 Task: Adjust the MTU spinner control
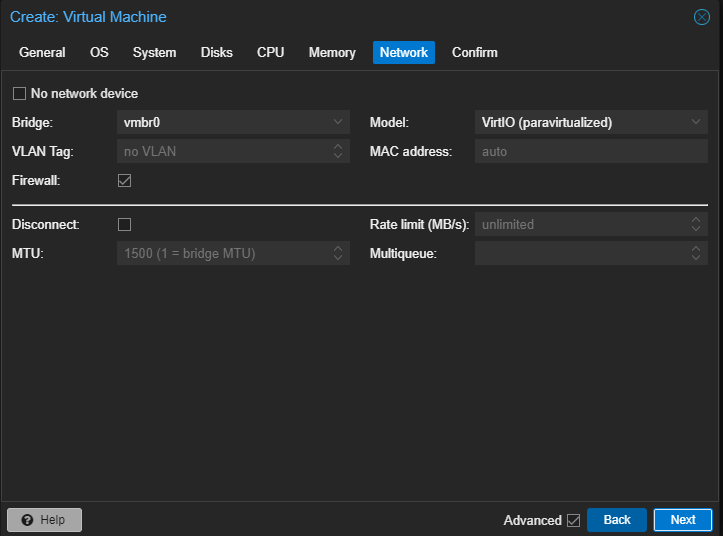(338, 254)
